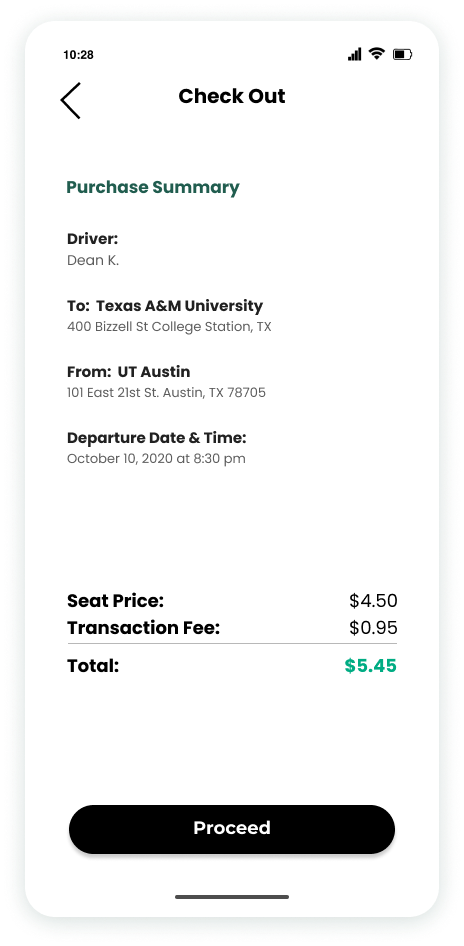The image size is (464, 946).
Task: Click the Wi-Fi status icon
Action: (377, 54)
